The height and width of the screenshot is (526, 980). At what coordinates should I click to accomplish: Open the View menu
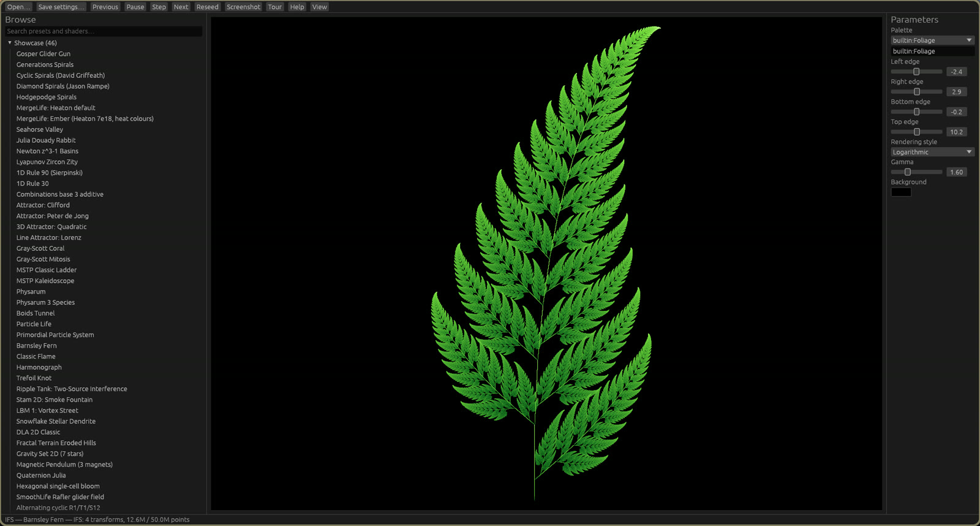pos(320,7)
